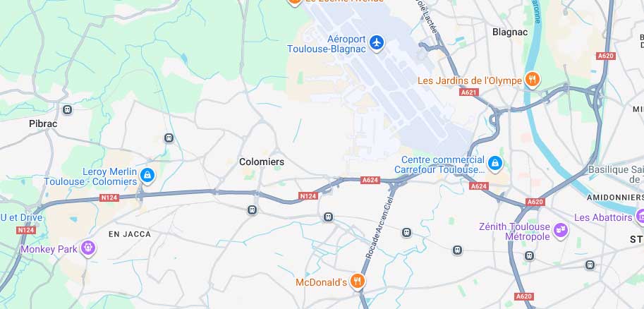
Task: Select the train station icon near Pibrac
Action: (x=67, y=110)
